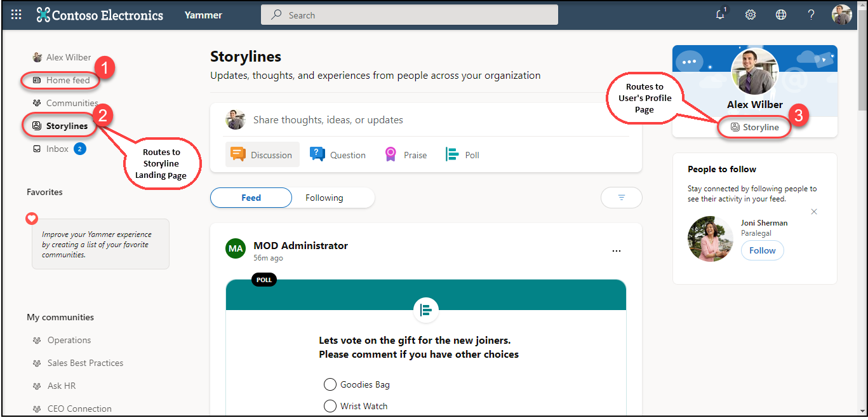Follow Joni Sherman
The height and width of the screenshot is (420, 868).
[762, 250]
